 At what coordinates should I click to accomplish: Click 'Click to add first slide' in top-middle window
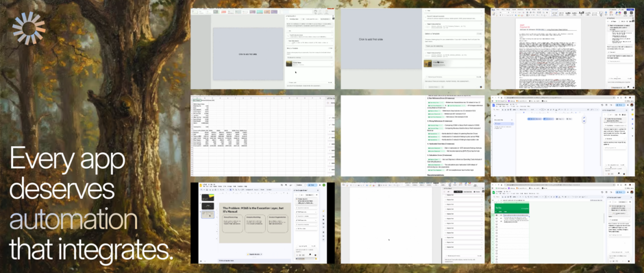point(371,39)
